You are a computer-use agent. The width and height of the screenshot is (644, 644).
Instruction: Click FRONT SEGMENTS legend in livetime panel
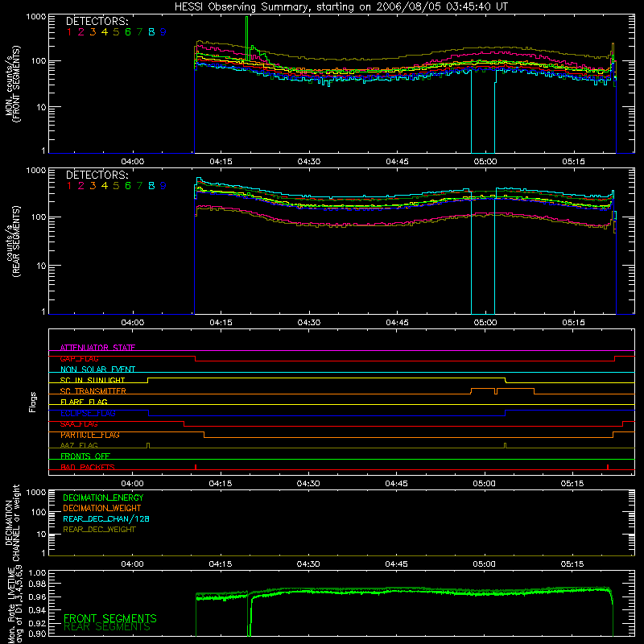tap(110, 618)
